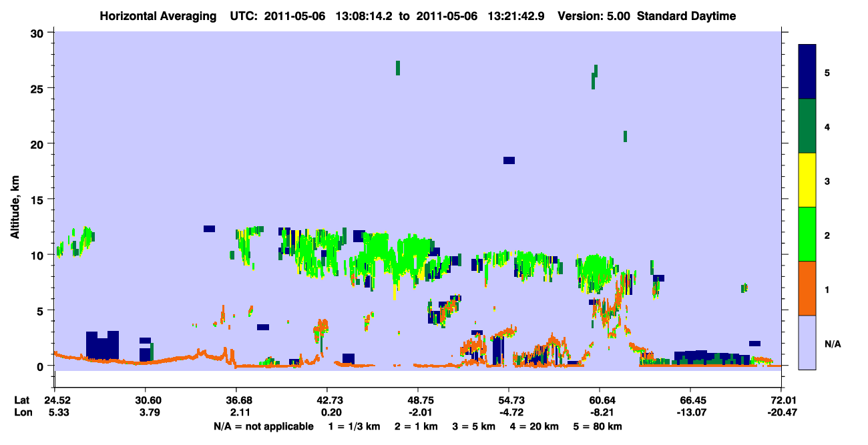The image size is (868, 445).
Task: Click the 'Lon' row label
Action: (x=22, y=412)
